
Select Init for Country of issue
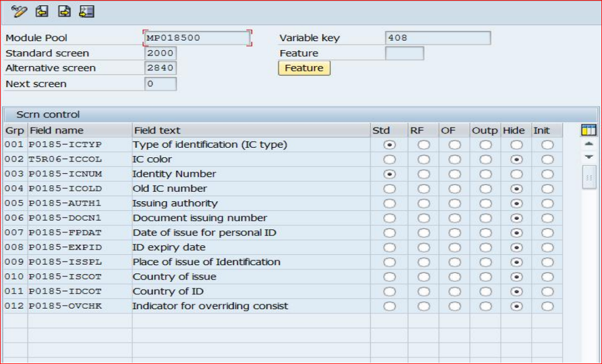[x=547, y=276]
